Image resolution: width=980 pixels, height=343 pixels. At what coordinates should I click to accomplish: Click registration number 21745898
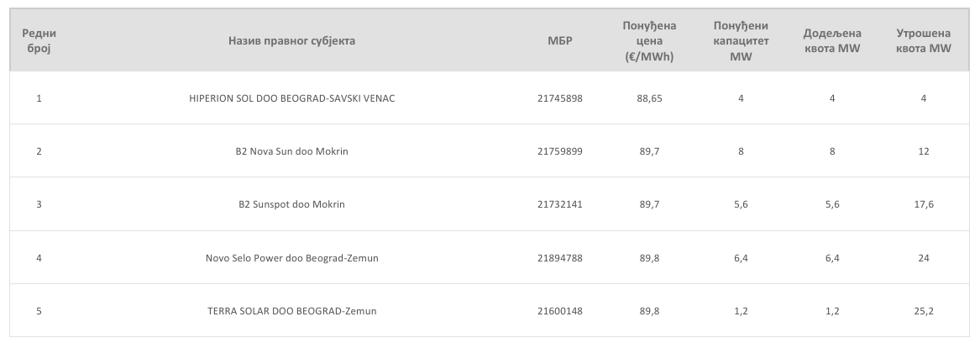559,98
